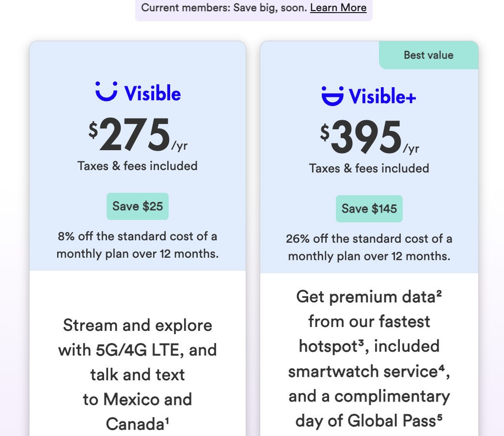Click the Best value badge
Image resolution: width=504 pixels, height=436 pixels.
[428, 55]
